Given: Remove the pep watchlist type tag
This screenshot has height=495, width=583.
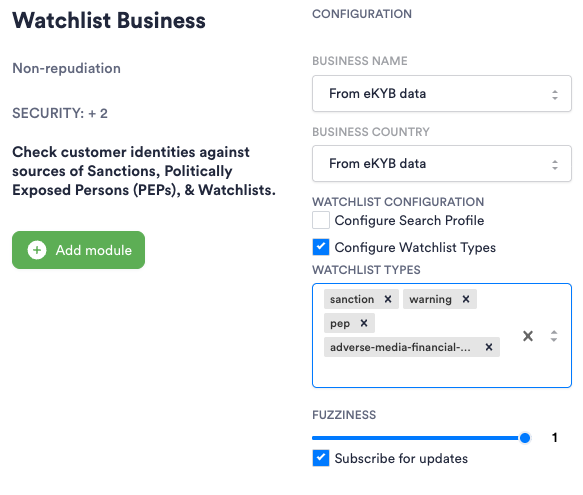Looking at the screenshot, I should coord(364,323).
